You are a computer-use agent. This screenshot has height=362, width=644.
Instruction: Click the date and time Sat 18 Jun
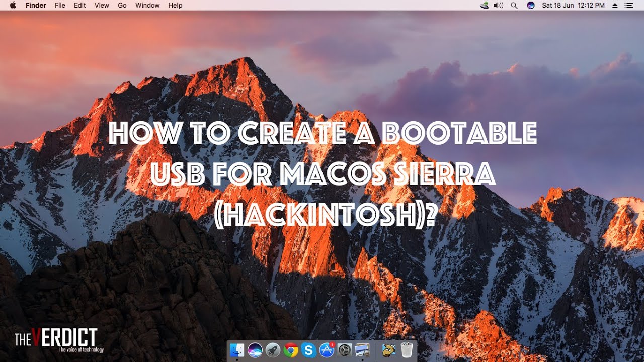574,5
